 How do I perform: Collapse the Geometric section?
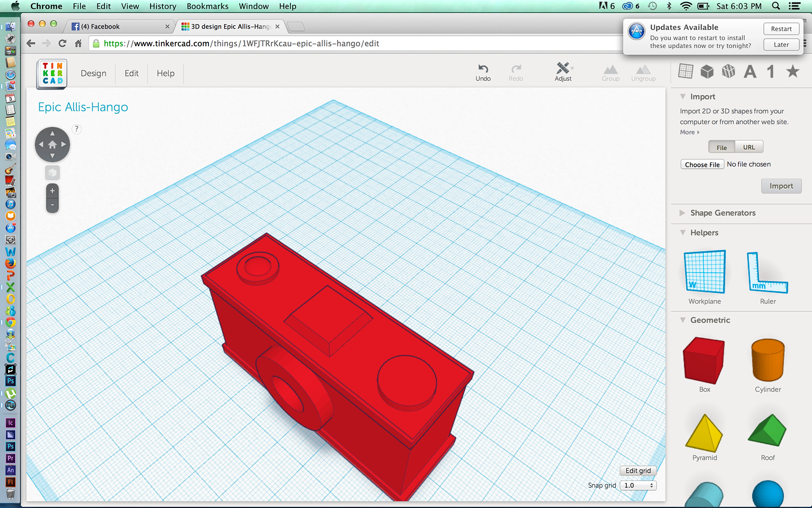pyautogui.click(x=683, y=320)
